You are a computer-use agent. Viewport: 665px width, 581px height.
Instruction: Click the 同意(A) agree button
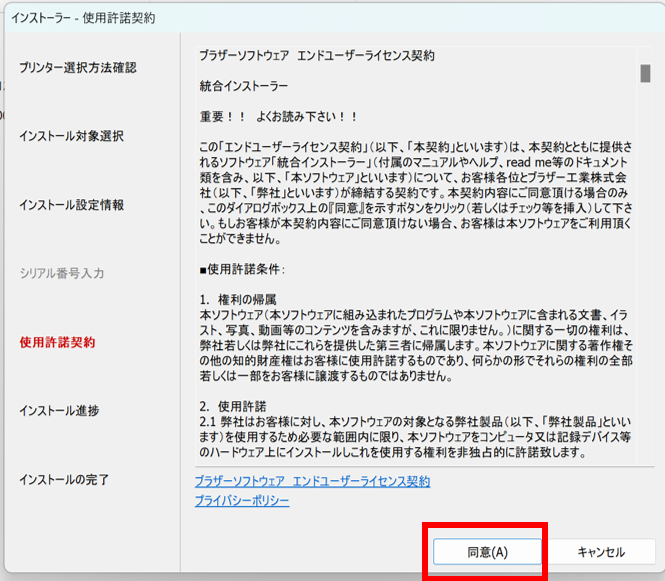487,552
